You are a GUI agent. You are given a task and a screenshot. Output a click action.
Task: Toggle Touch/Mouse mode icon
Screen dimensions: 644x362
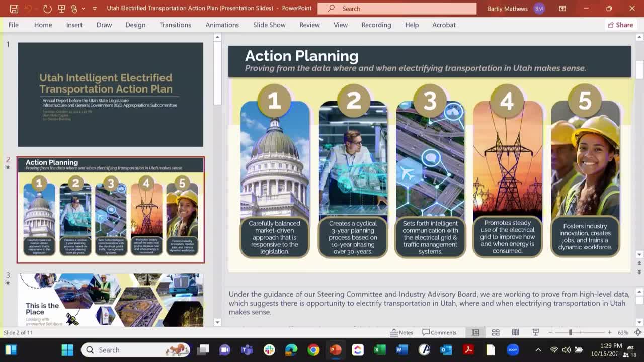(x=74, y=9)
